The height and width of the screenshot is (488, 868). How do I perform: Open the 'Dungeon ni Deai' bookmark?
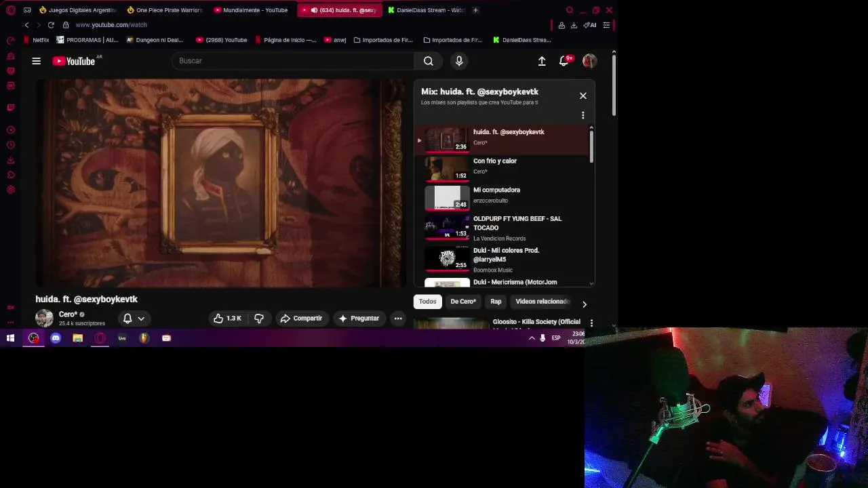coord(155,40)
